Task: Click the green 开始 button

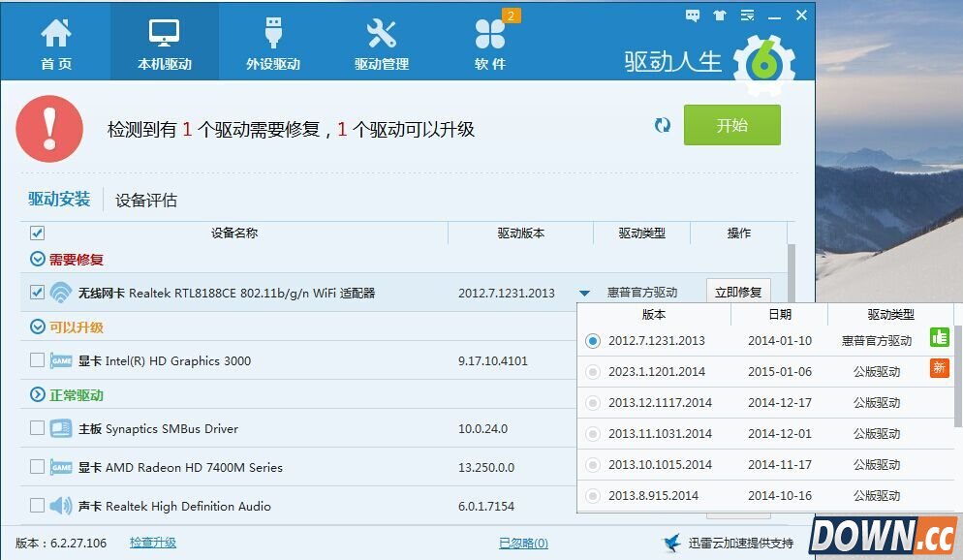Action: point(731,126)
